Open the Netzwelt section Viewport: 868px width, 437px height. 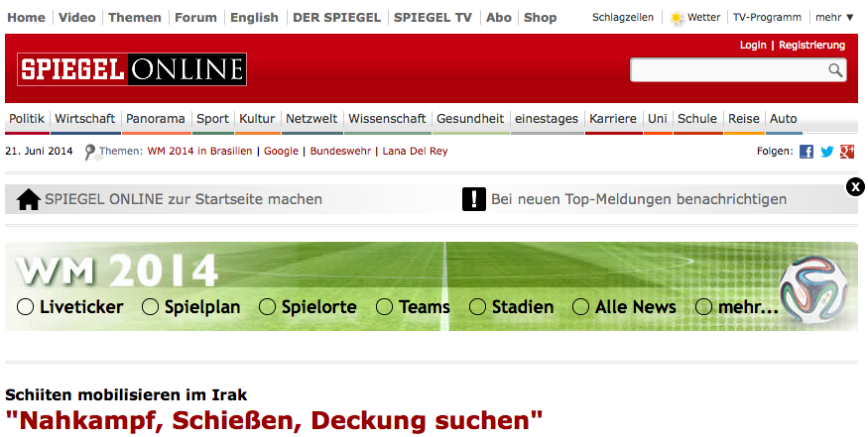pyautogui.click(x=311, y=118)
